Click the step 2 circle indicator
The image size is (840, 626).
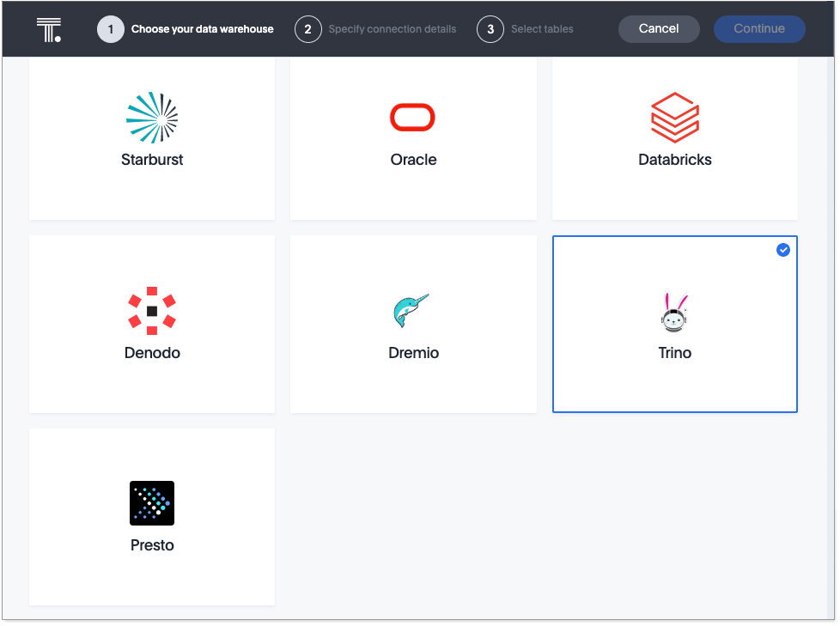coord(307,28)
